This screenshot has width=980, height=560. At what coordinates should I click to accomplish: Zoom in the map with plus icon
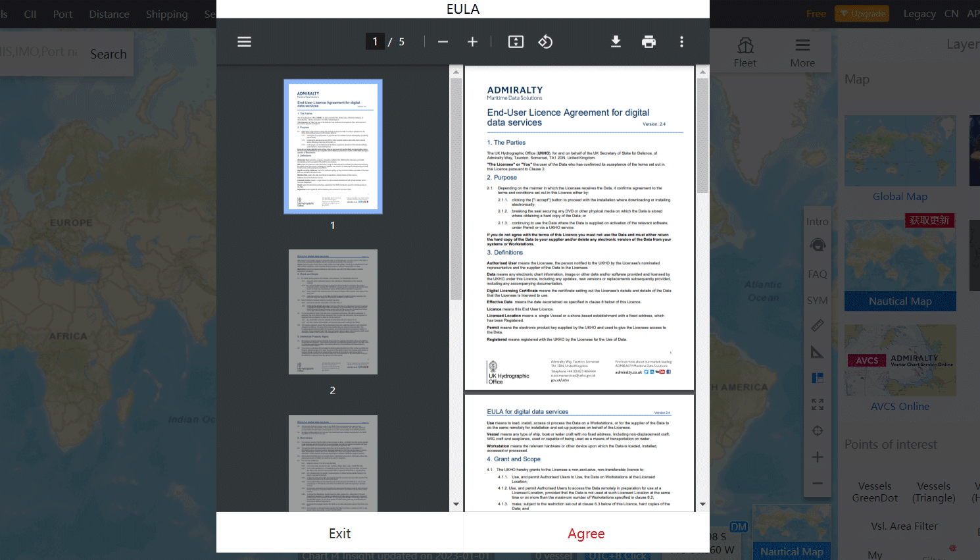click(x=818, y=457)
